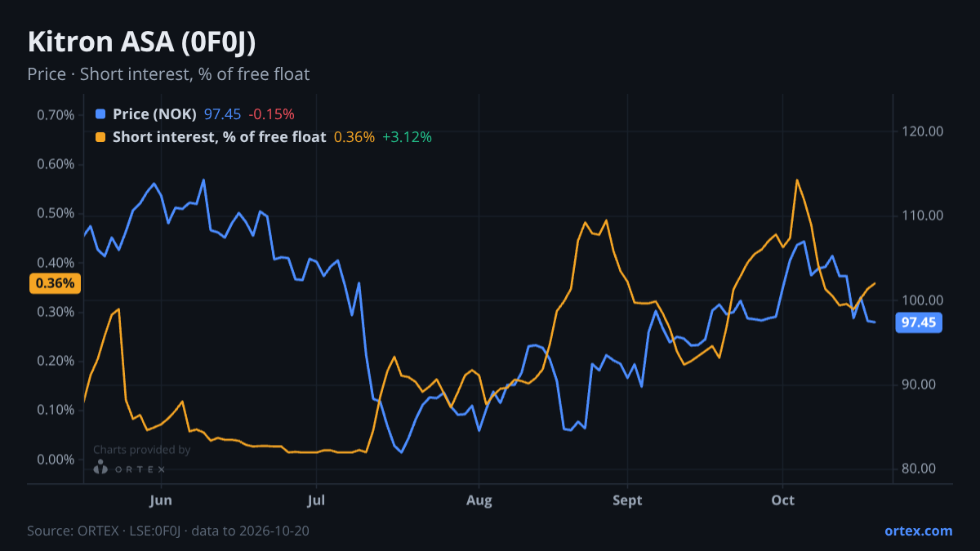Click the 0.60% left axis label
The width and height of the screenshot is (980, 551).
(56, 164)
